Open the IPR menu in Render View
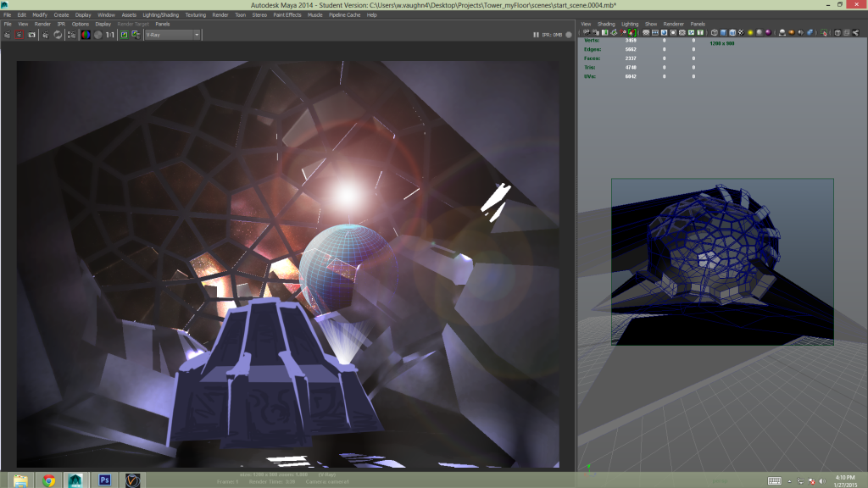The height and width of the screenshot is (488, 868). [x=61, y=24]
